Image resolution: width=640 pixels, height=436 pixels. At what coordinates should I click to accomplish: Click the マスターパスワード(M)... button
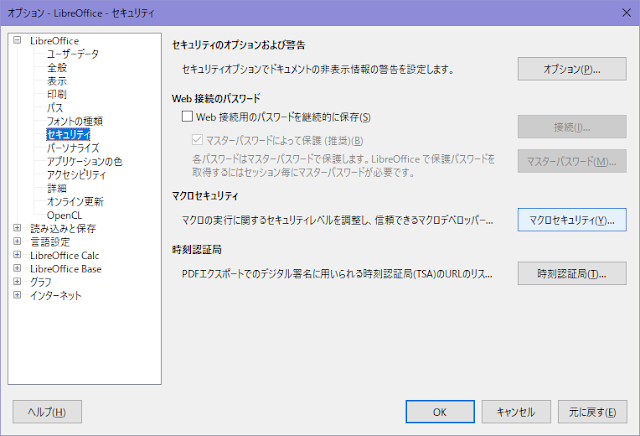pyautogui.click(x=572, y=161)
